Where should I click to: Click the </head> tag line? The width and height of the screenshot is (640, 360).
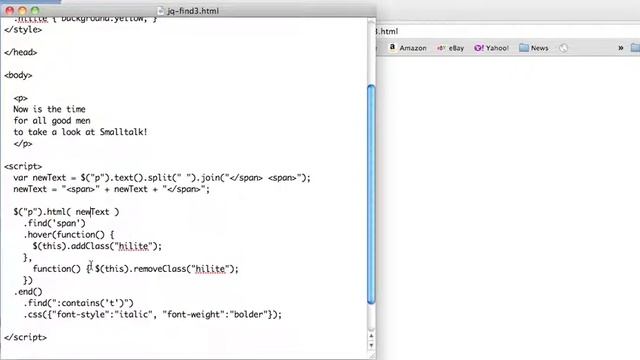(20, 52)
